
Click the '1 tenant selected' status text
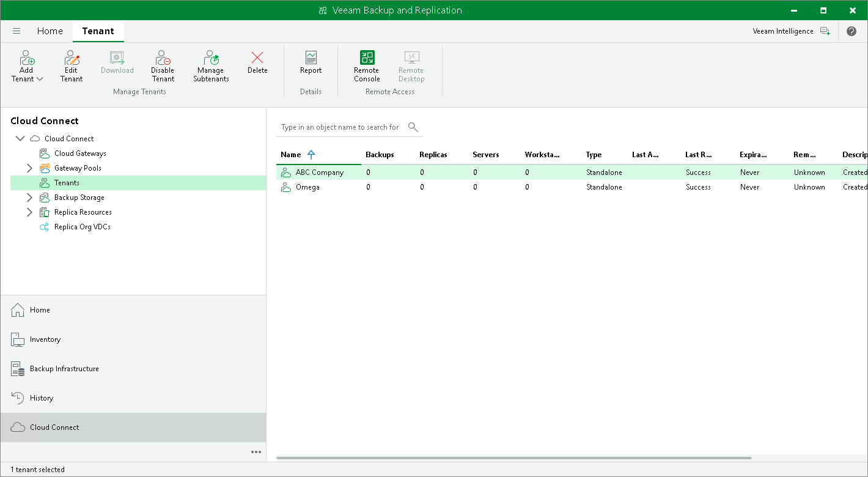pos(37,470)
